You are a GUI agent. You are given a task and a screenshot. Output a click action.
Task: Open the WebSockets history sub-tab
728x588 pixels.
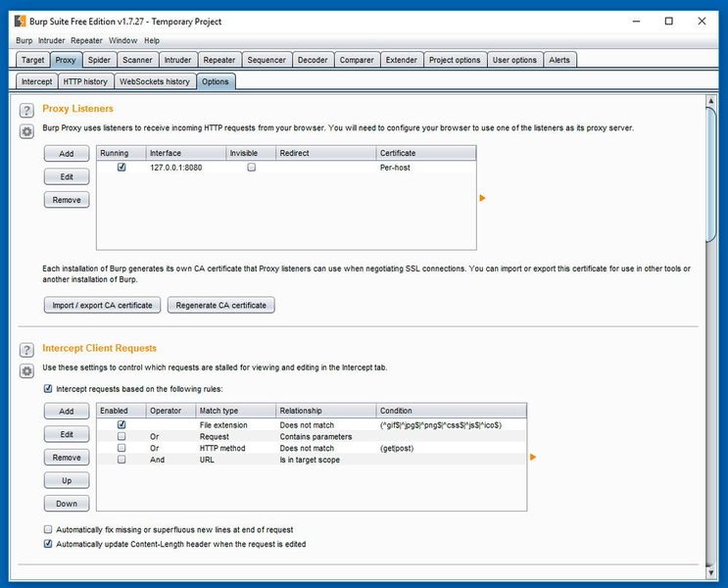point(155,81)
